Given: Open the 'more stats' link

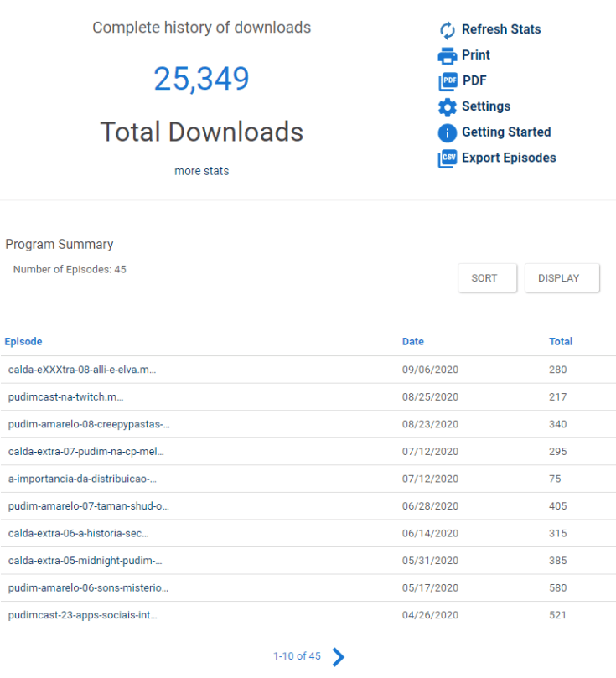Looking at the screenshot, I should pyautogui.click(x=201, y=171).
